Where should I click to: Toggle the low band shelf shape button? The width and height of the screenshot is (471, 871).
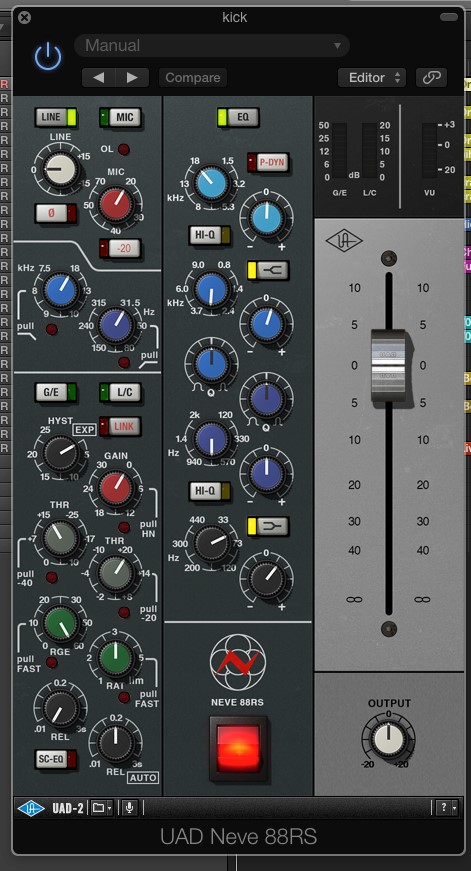(268, 525)
